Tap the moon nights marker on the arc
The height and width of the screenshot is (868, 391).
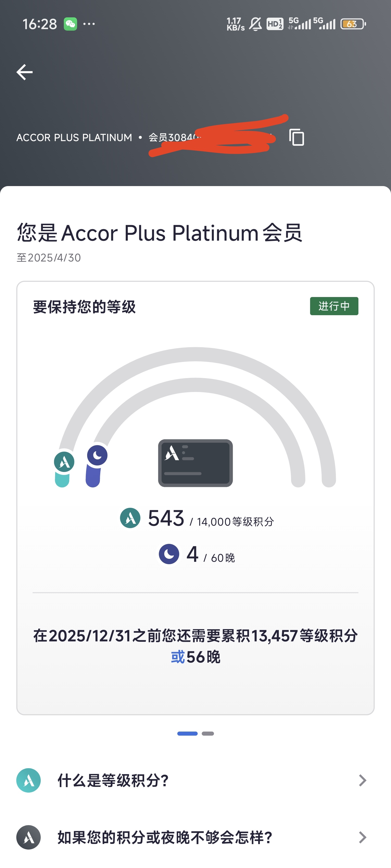[97, 455]
